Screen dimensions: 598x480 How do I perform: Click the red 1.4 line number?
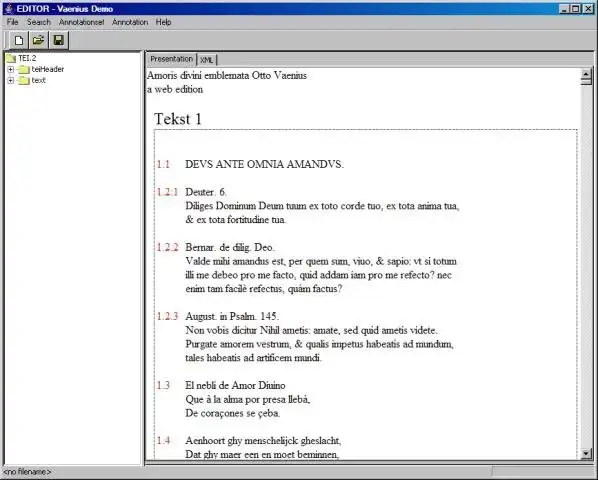163,441
